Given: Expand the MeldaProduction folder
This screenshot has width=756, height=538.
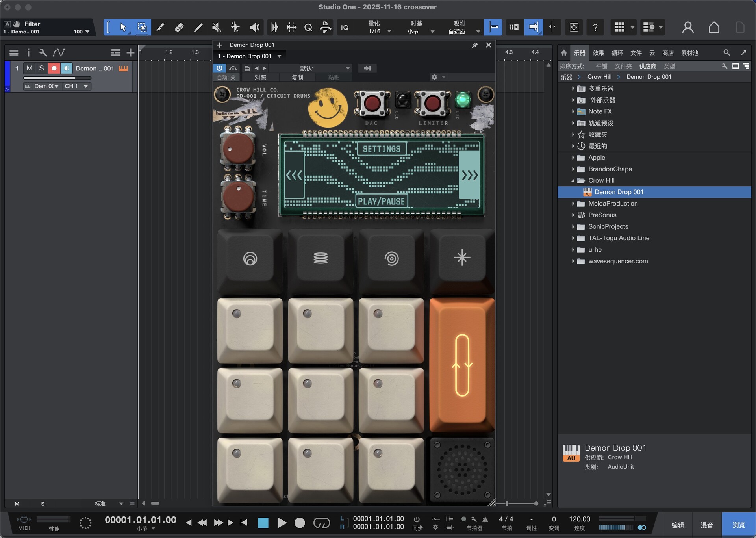Looking at the screenshot, I should pos(573,204).
